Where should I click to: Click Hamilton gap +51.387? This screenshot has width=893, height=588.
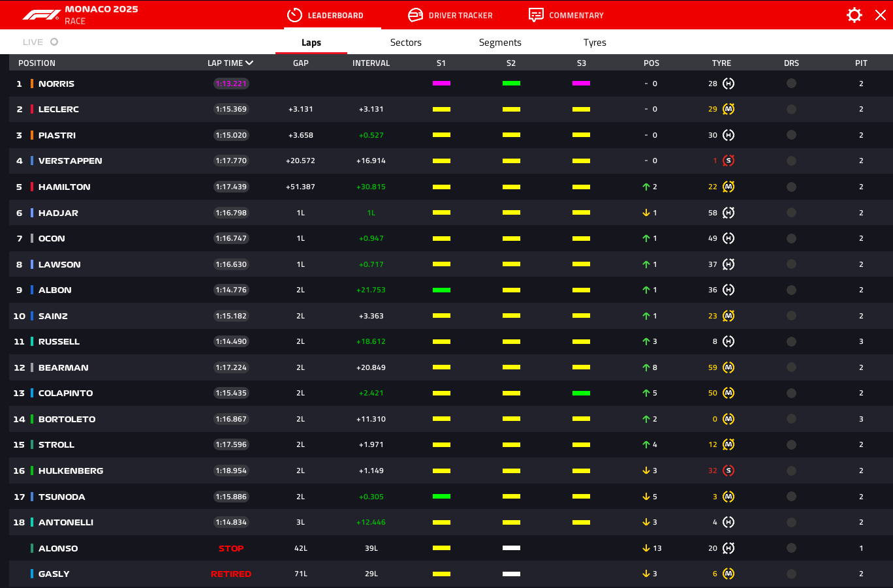tap(300, 187)
